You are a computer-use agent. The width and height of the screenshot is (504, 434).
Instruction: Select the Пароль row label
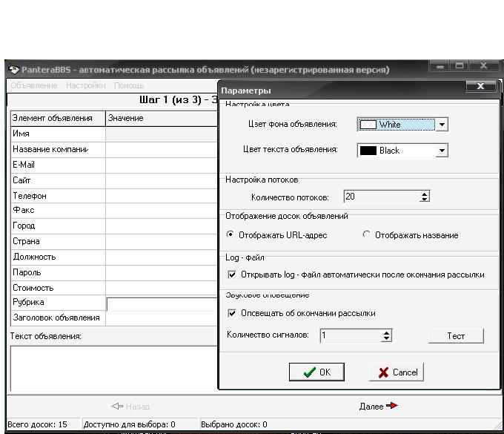27,272
